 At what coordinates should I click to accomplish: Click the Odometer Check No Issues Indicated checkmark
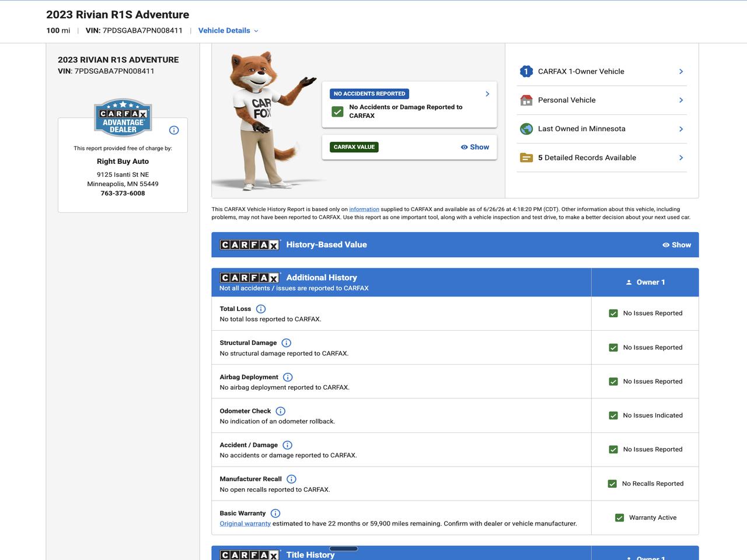pyautogui.click(x=613, y=415)
